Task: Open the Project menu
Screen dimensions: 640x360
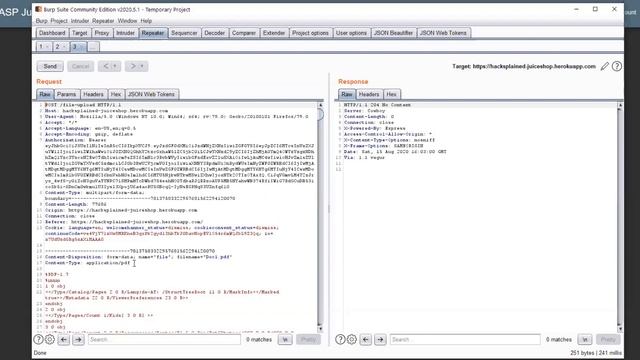Action: point(59,21)
